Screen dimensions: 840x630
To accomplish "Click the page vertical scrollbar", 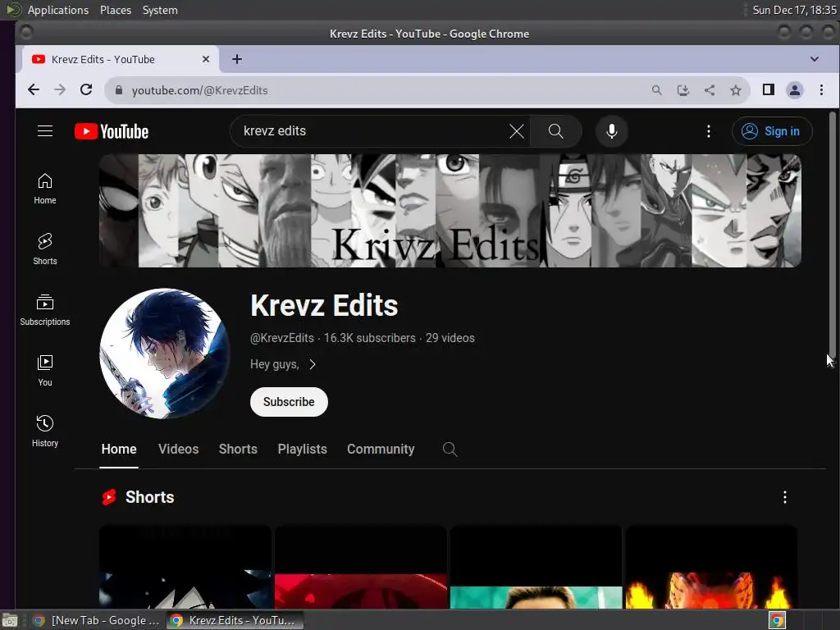I will coord(832,235).
